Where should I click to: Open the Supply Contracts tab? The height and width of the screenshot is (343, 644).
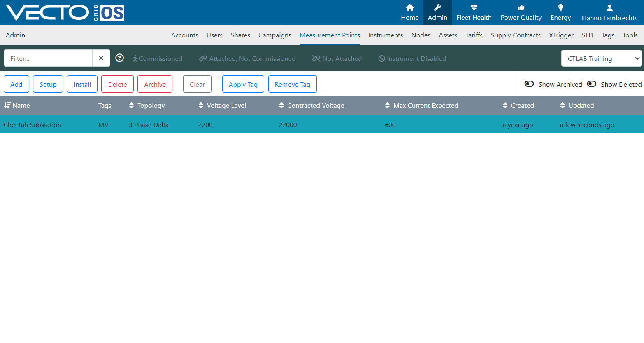tap(516, 35)
